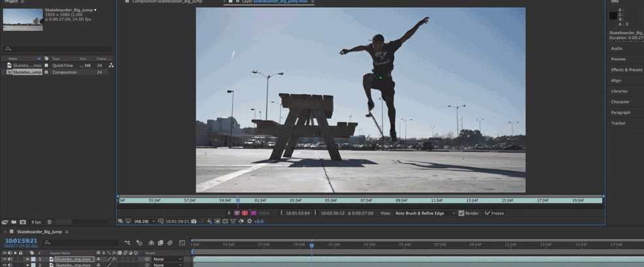This screenshot has height=267, width=644.
Task: Delete selected project item trash icon
Action: 49,222
